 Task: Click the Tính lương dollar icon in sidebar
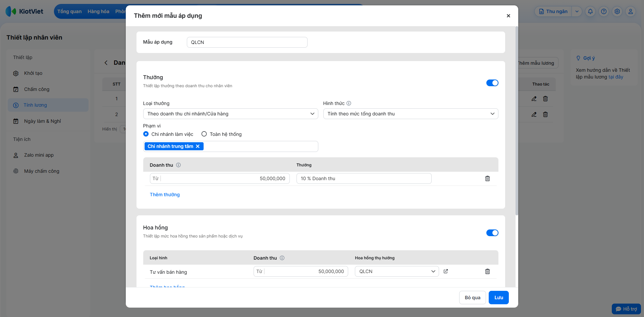[16, 105]
